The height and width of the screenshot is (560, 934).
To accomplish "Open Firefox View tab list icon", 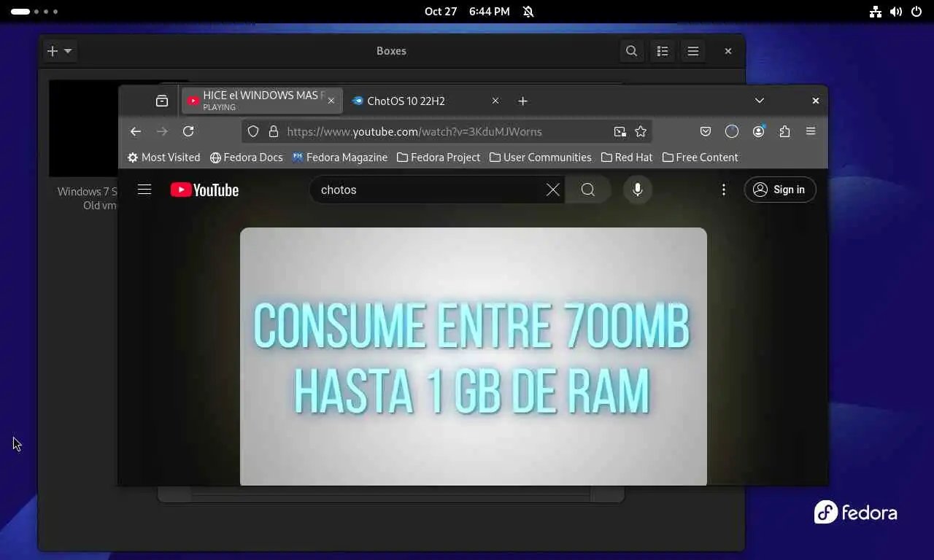I will (x=162, y=101).
